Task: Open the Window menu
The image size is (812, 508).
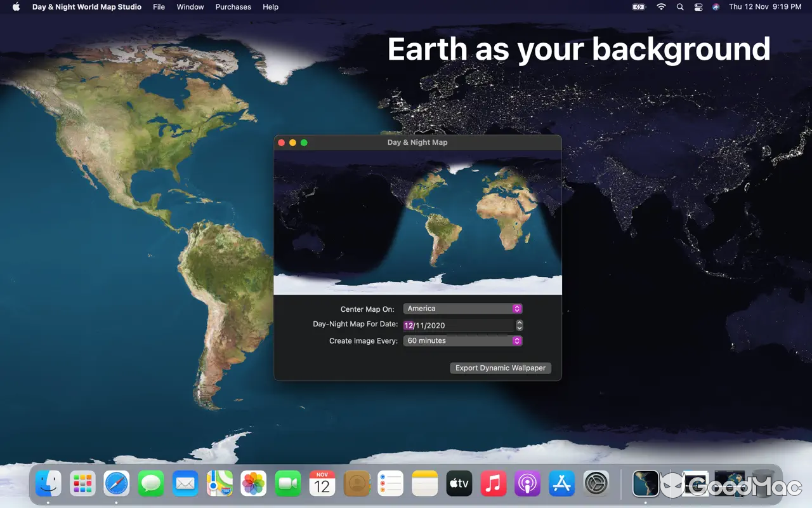Action: pos(190,7)
